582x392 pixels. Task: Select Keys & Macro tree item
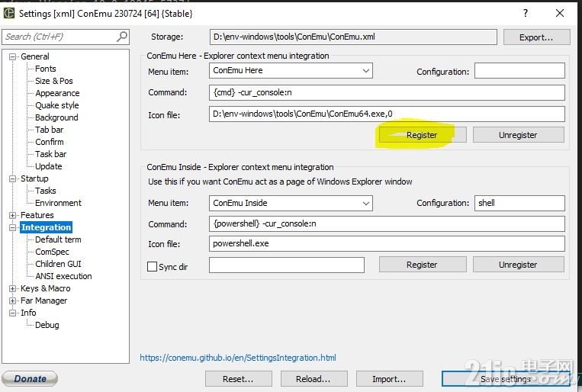point(45,288)
